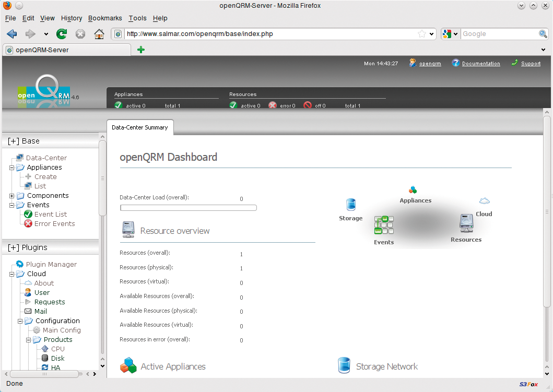Open the list all tabs dropdown
Image resolution: width=553 pixels, height=392 pixels.
[x=543, y=50]
